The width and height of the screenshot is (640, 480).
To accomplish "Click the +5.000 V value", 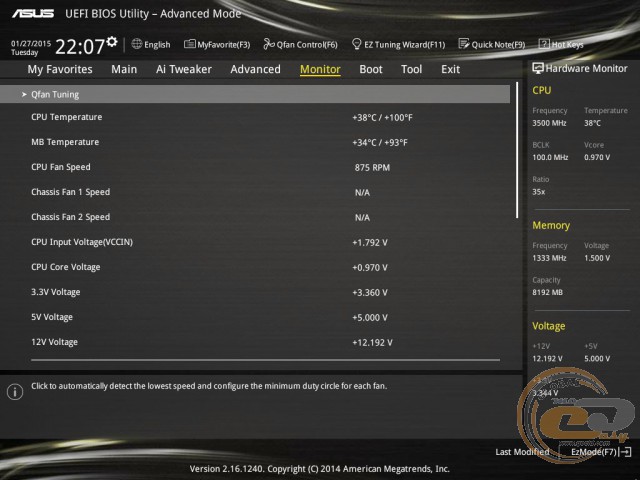I will 370,318.
